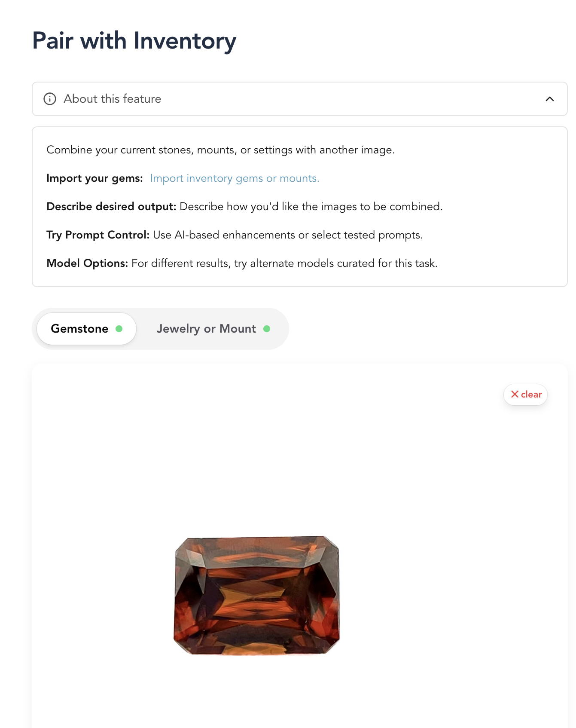The image size is (576, 728).
Task: Click the red X icon inside the clear button
Action: 516,394
